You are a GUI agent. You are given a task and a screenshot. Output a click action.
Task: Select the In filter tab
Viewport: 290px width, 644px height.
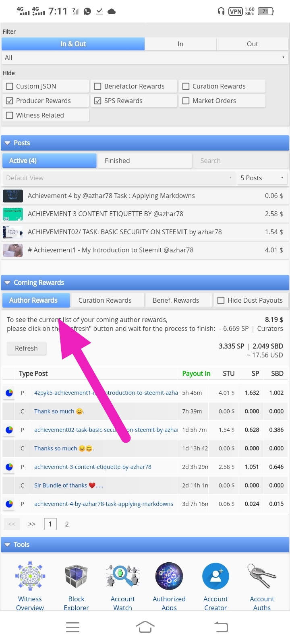(180, 44)
